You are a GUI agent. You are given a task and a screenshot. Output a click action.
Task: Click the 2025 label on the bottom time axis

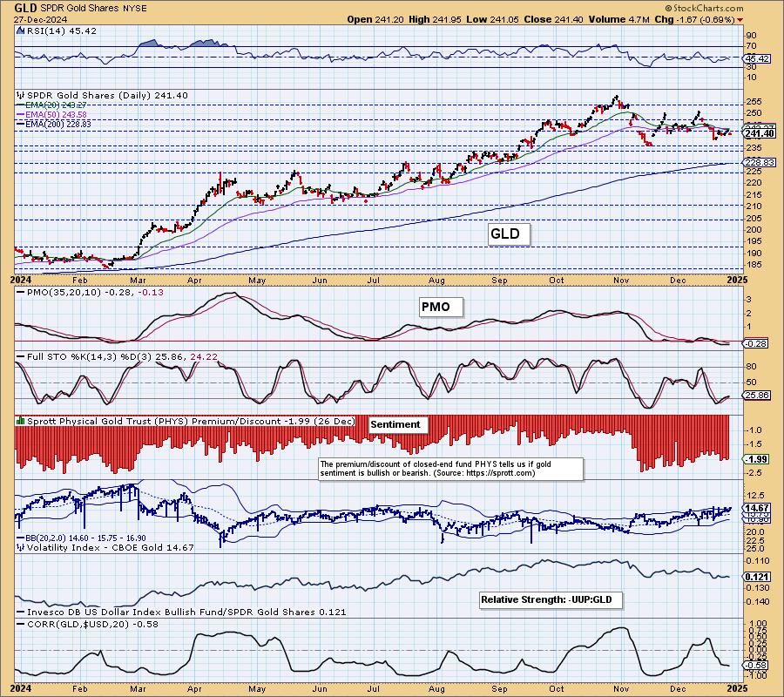(738, 688)
